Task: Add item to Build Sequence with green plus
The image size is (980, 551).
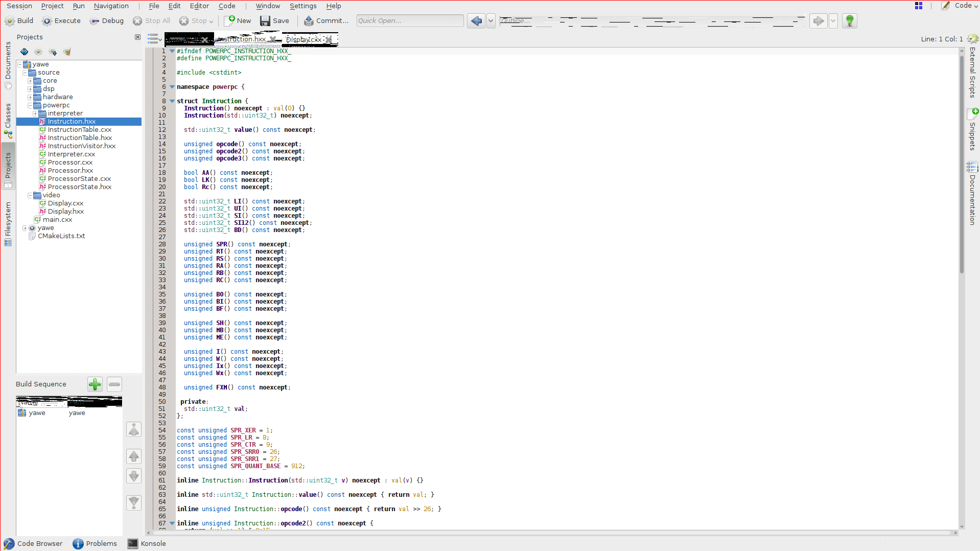Action: point(95,384)
